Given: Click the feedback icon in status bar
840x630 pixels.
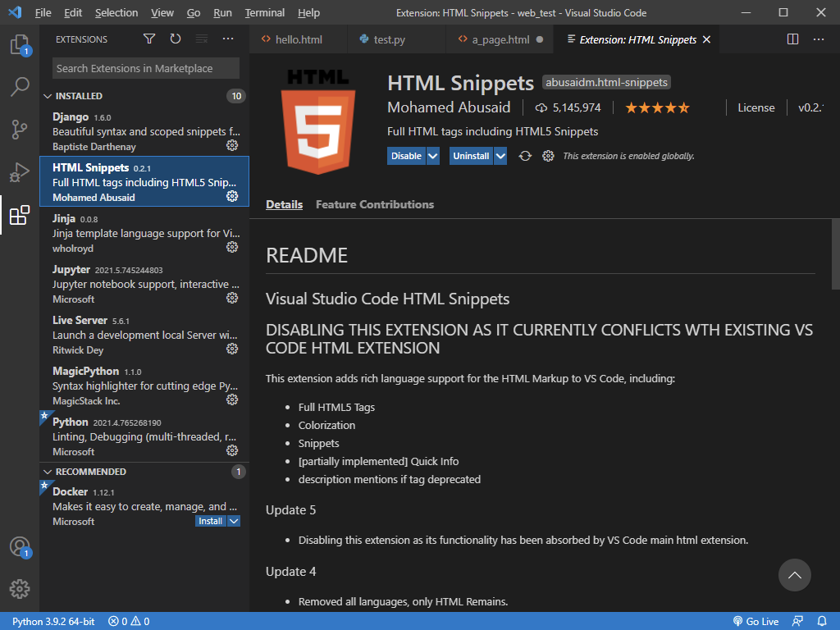Looking at the screenshot, I should 797,621.
